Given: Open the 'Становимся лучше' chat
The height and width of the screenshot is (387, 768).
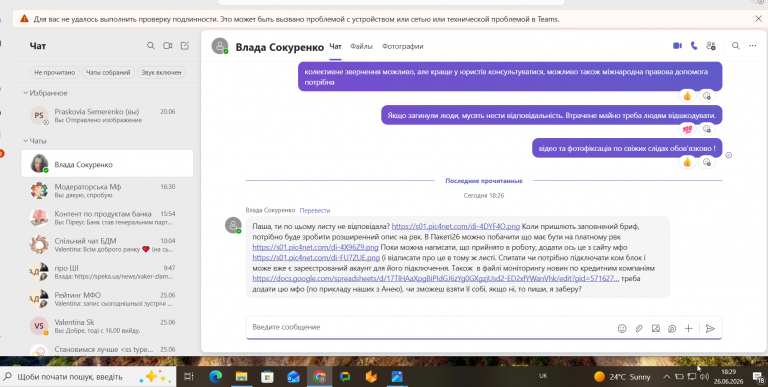Looking at the screenshot, I should [107, 350].
